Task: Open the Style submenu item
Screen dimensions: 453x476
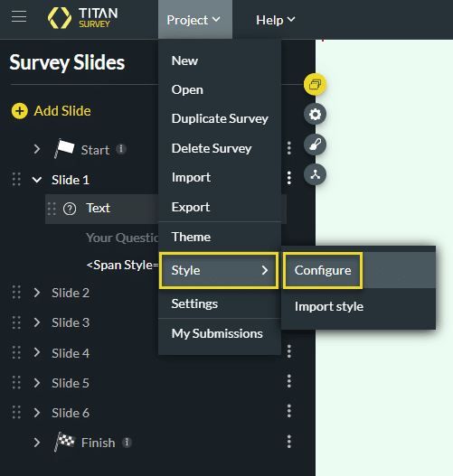Action: tap(219, 270)
